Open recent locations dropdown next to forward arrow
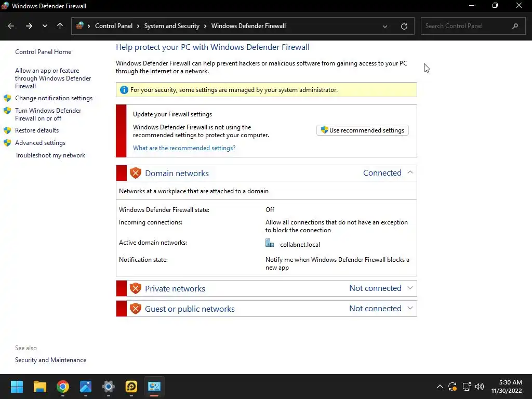532x399 pixels. pos(45,26)
